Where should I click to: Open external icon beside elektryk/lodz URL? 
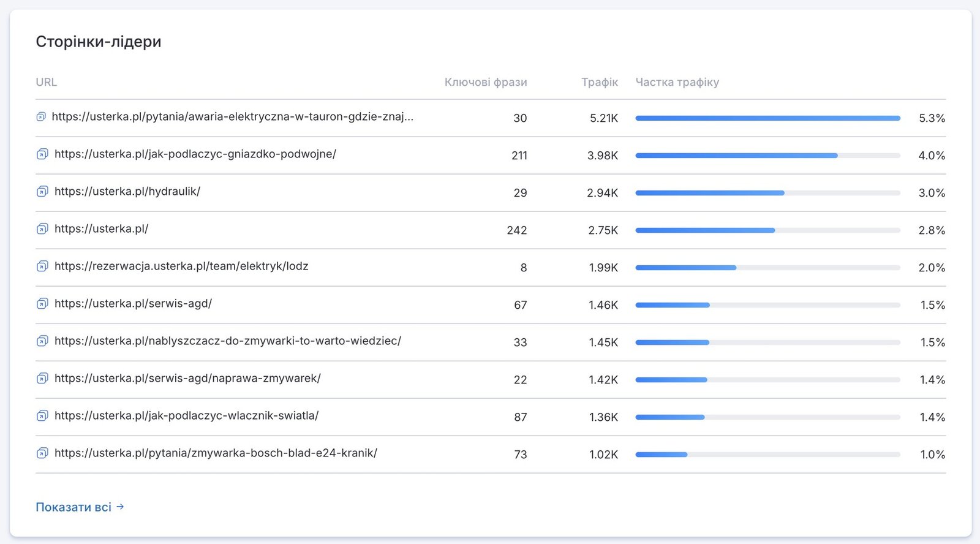pos(42,266)
